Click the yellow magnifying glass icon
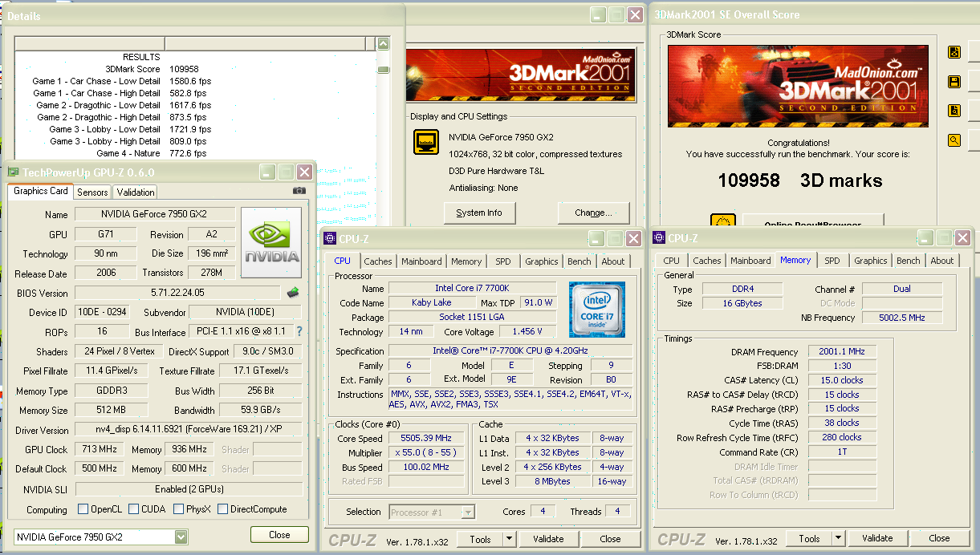This screenshot has height=555, width=980. pyautogui.click(x=954, y=140)
